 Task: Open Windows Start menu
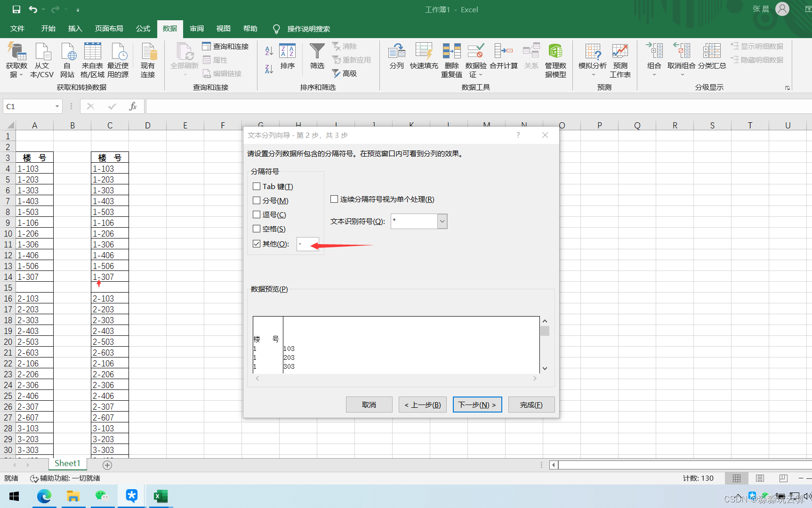pos(14,496)
